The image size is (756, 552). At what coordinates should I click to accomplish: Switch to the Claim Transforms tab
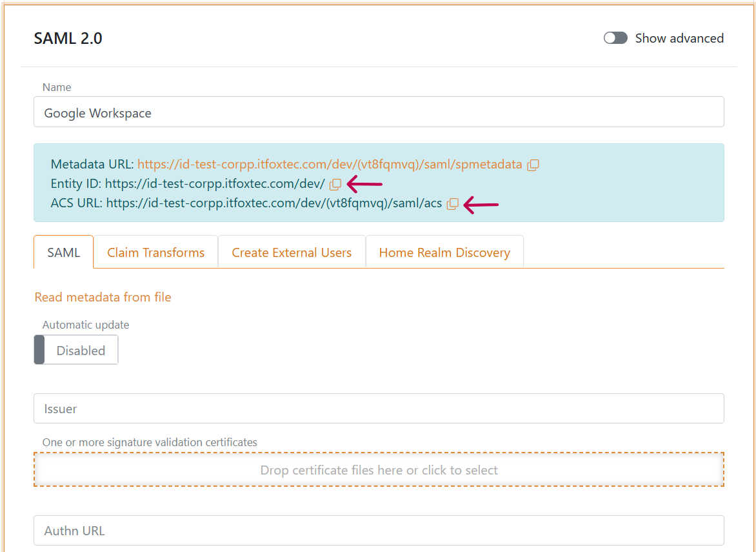click(155, 252)
